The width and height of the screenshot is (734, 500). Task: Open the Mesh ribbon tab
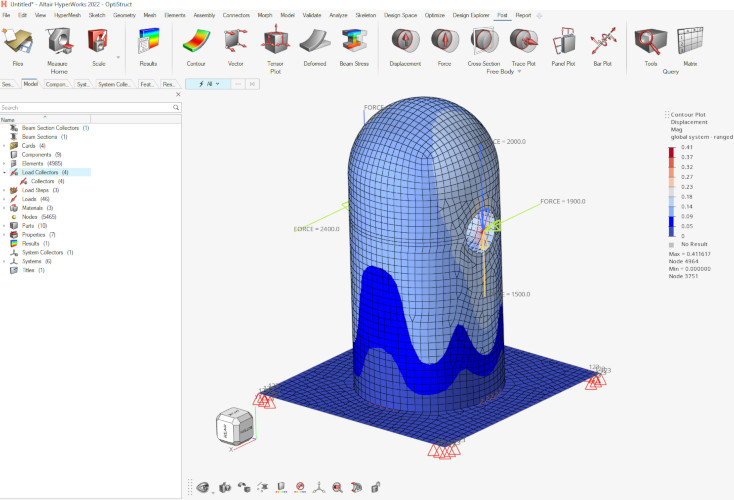tap(149, 16)
